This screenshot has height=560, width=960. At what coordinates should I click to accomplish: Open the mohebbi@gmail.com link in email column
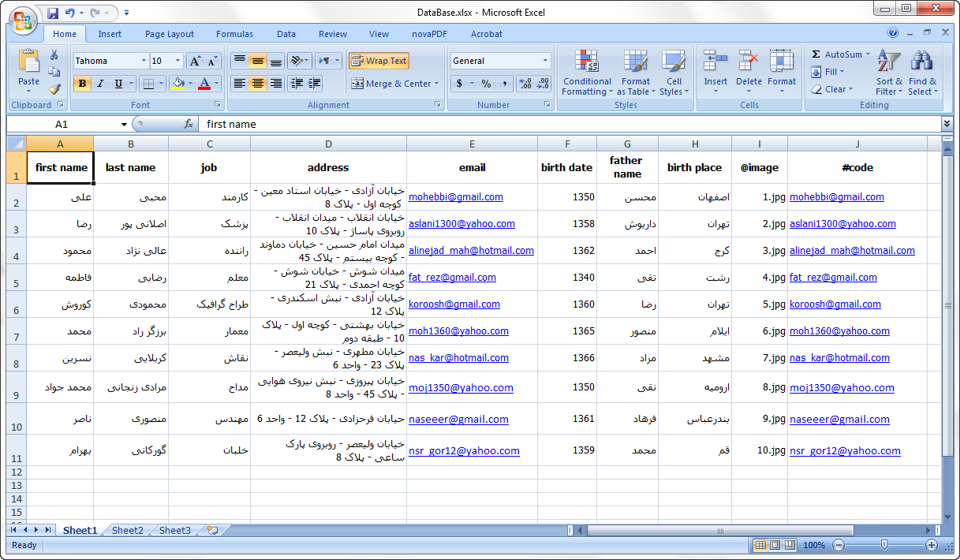(455, 197)
